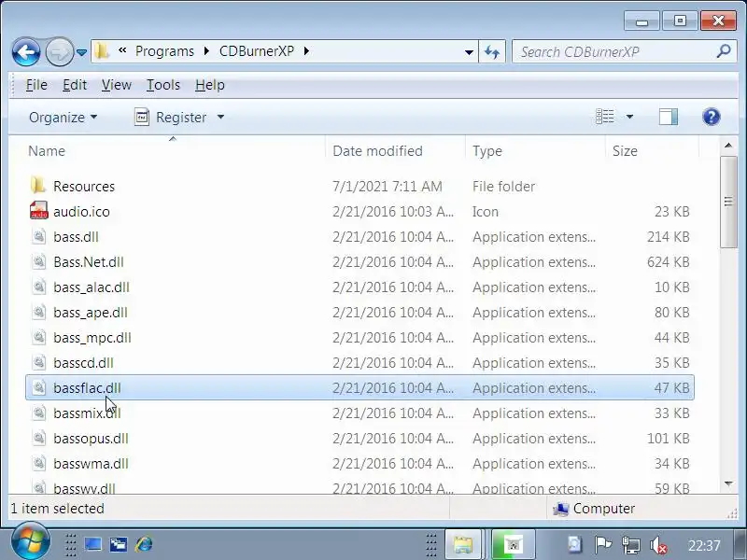Select Programs in the address breadcrumb
The width and height of the screenshot is (747, 560).
pos(164,51)
